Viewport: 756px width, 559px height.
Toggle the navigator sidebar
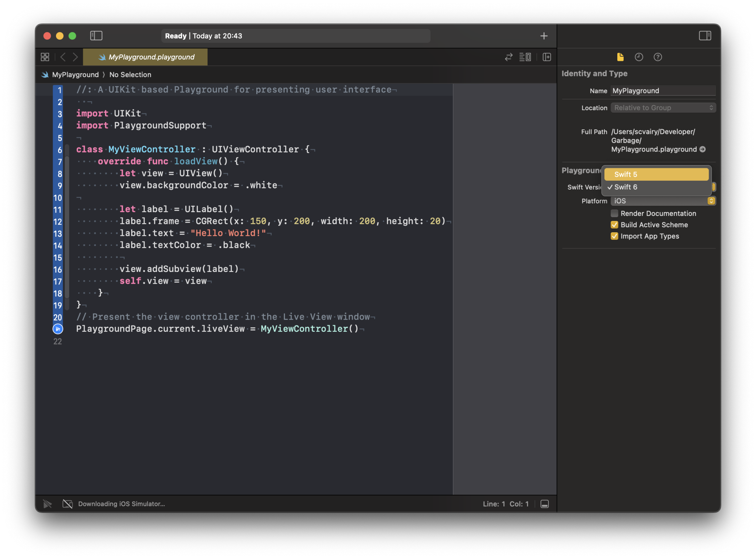(96, 36)
